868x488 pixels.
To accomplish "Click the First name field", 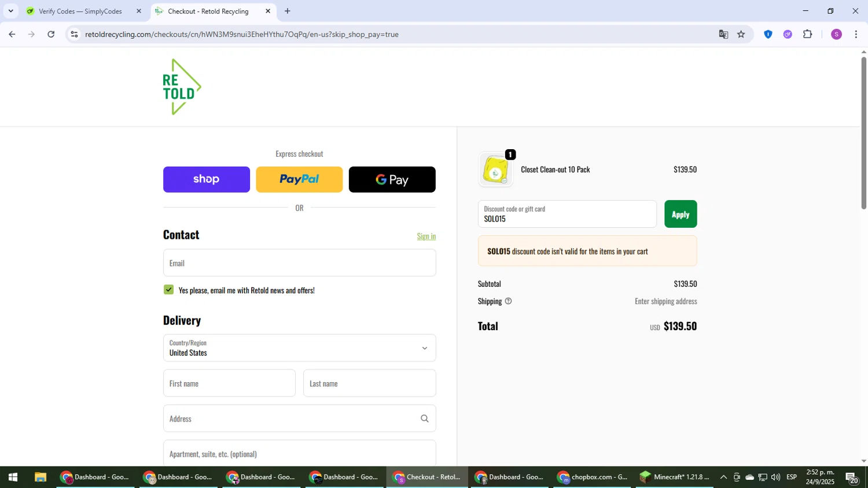I will click(229, 383).
